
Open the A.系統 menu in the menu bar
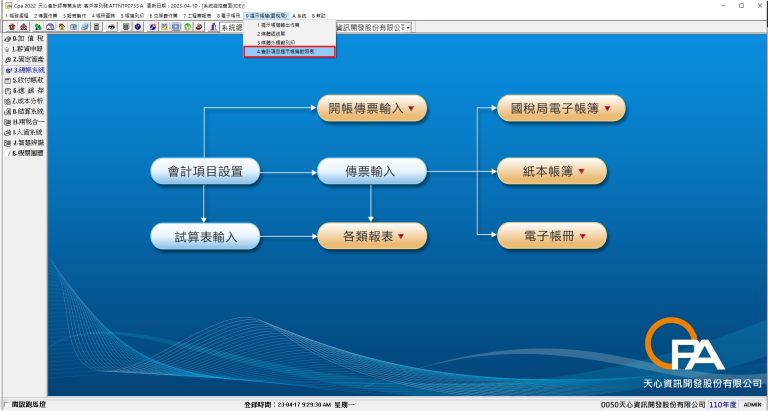click(299, 16)
